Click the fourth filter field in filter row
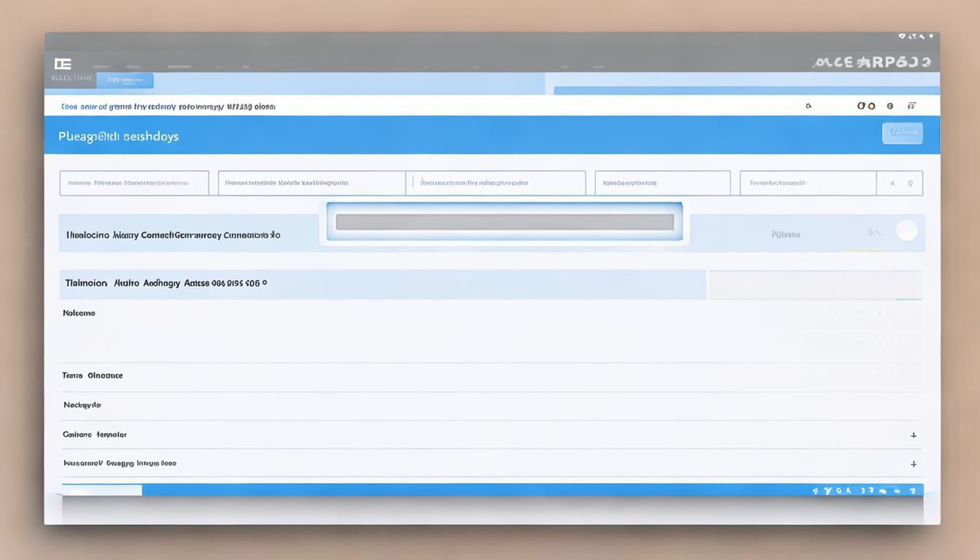The image size is (980, 560). click(x=663, y=183)
